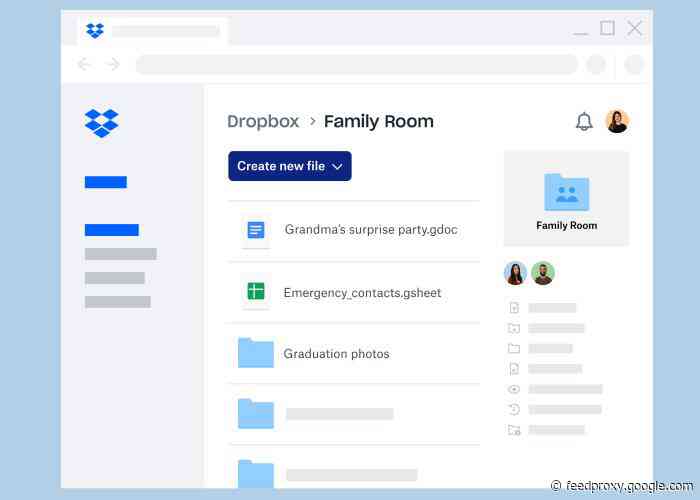
Task: Click the Dropbox breadcrumb link
Action: pyautogui.click(x=263, y=121)
